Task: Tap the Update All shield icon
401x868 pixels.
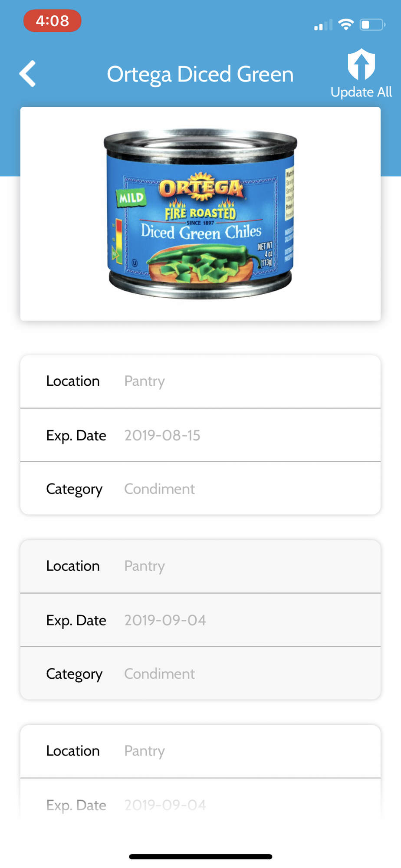Action: [x=361, y=64]
